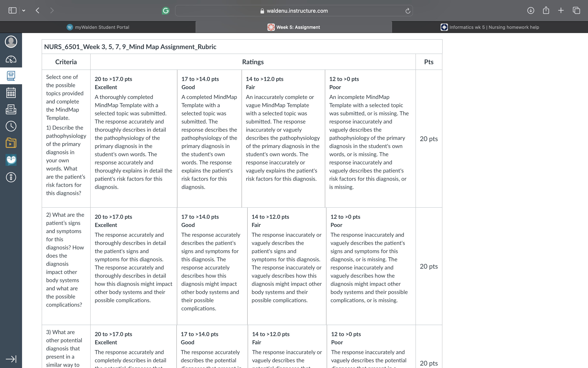Image resolution: width=588 pixels, height=368 pixels.
Task: Open the Account avatar in Canvas sidebar
Action: tap(11, 42)
